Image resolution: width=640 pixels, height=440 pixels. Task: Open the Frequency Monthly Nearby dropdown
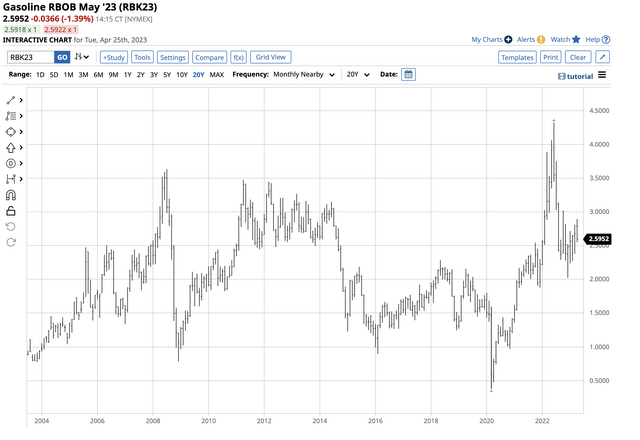tap(304, 75)
